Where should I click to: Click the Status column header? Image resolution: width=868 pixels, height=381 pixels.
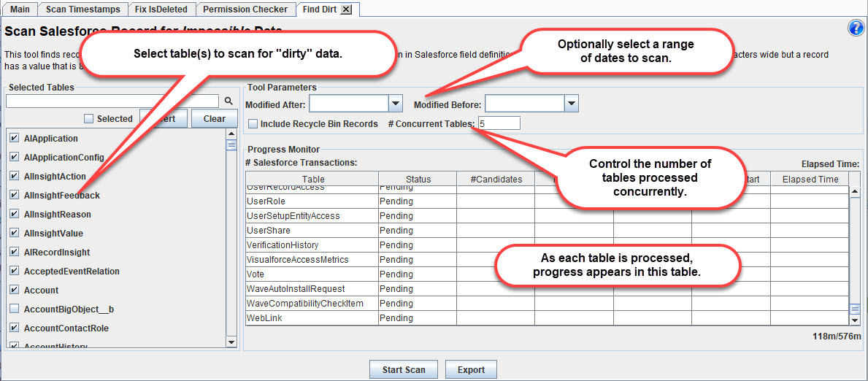(418, 179)
